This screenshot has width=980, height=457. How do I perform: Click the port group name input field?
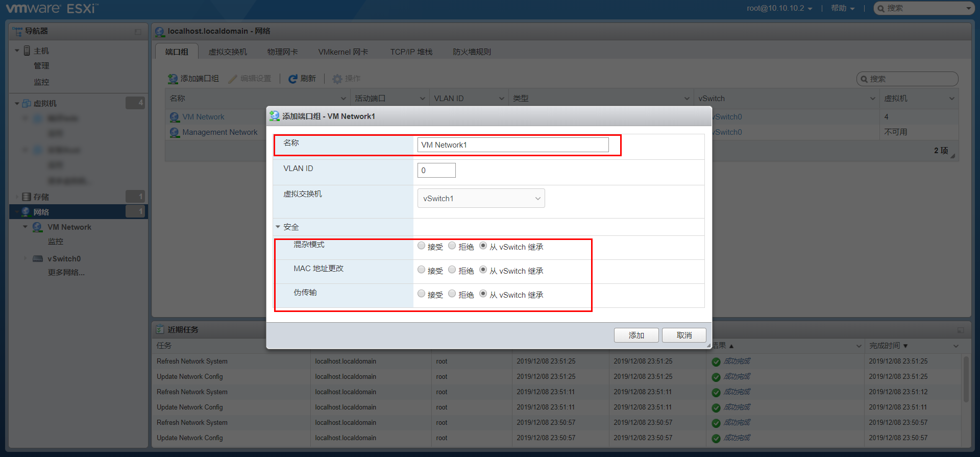click(x=513, y=145)
